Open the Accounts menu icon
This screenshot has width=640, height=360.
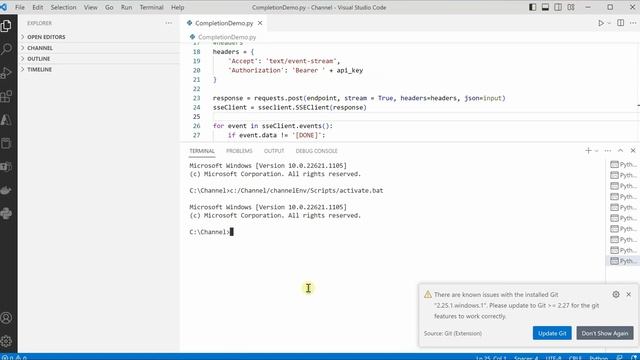coord(6,318)
